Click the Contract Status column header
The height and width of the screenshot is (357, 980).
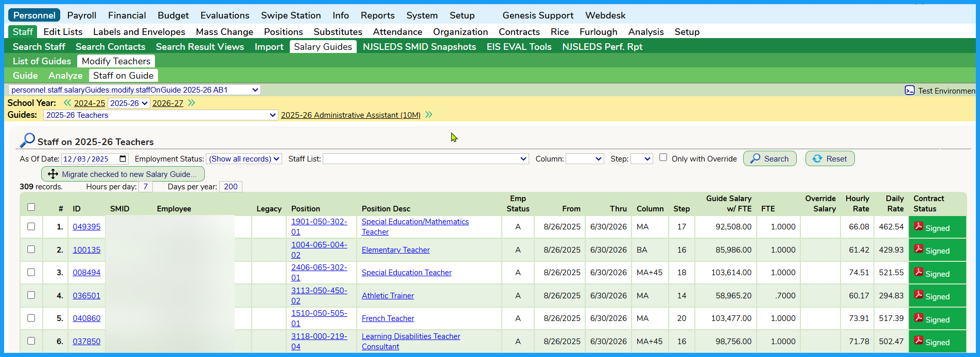pos(929,204)
